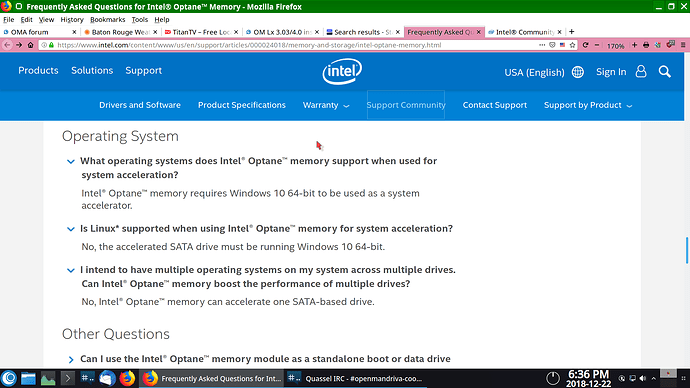Open the History menu
Screen dimensions: 690x388
tap(72, 20)
